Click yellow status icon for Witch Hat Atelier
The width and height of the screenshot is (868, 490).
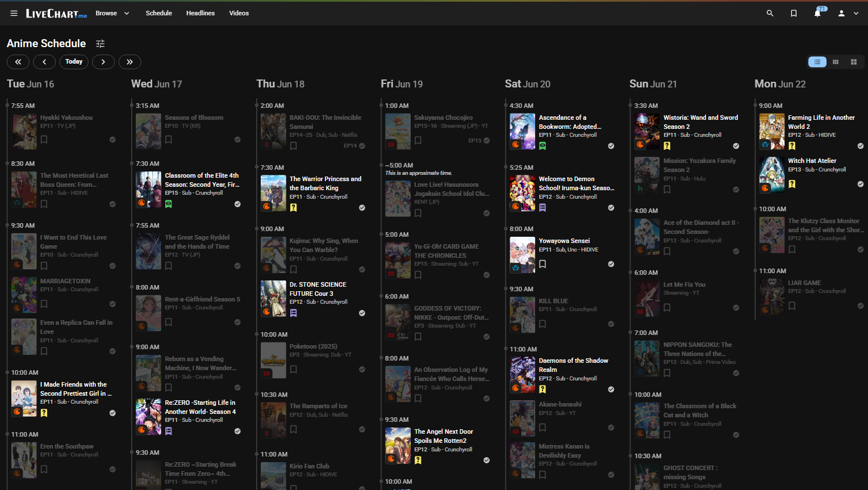click(791, 184)
